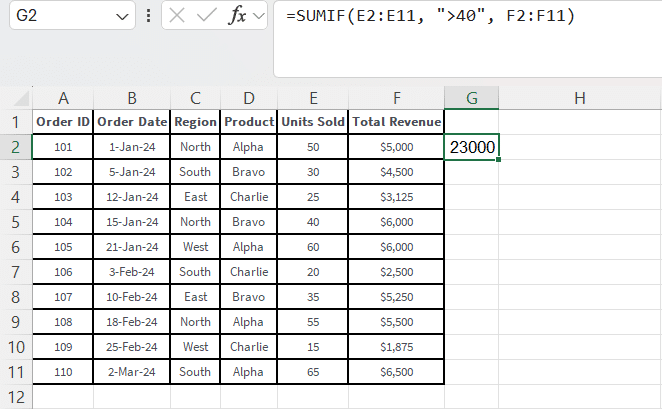The width and height of the screenshot is (662, 409).
Task: Select the $6,500 revenue cell
Action: [x=396, y=372]
